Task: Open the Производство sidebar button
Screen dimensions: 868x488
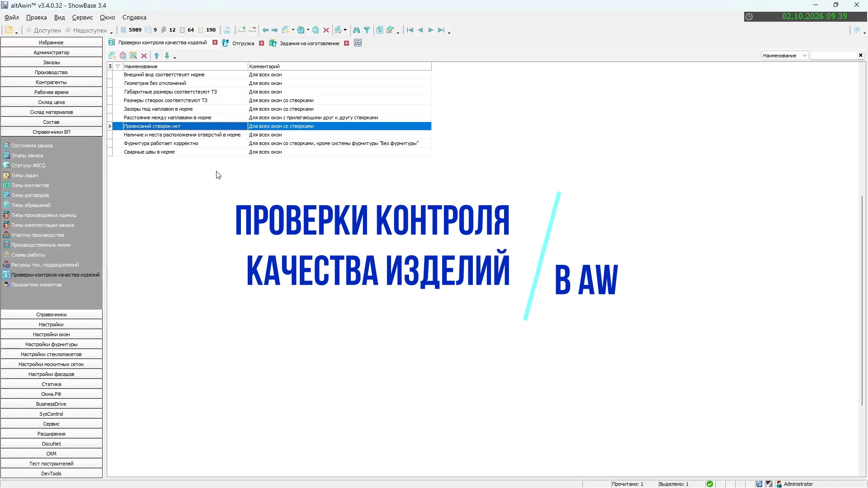Action: 52,72
